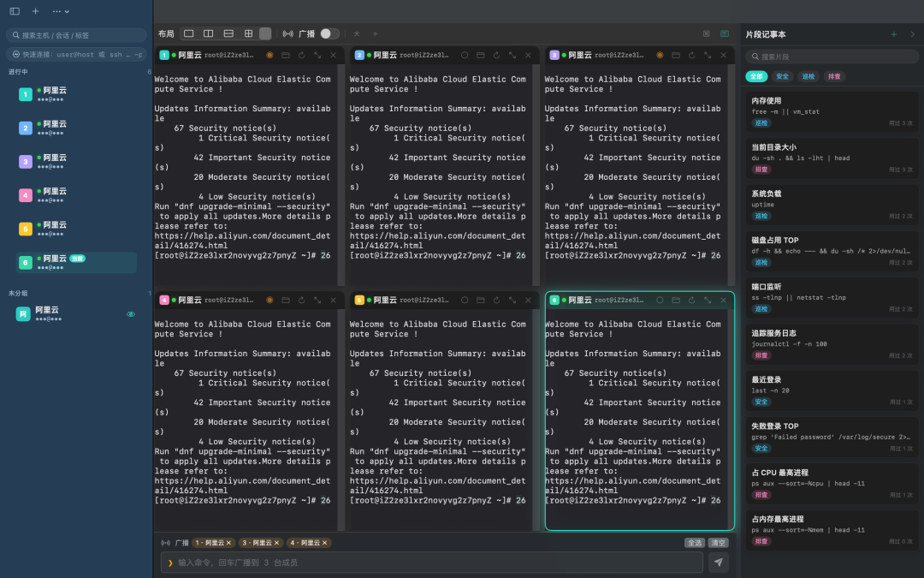Viewport: 924px width, 578px height.
Task: Toggle the snippet panel icon in toolbar
Action: coord(725,33)
